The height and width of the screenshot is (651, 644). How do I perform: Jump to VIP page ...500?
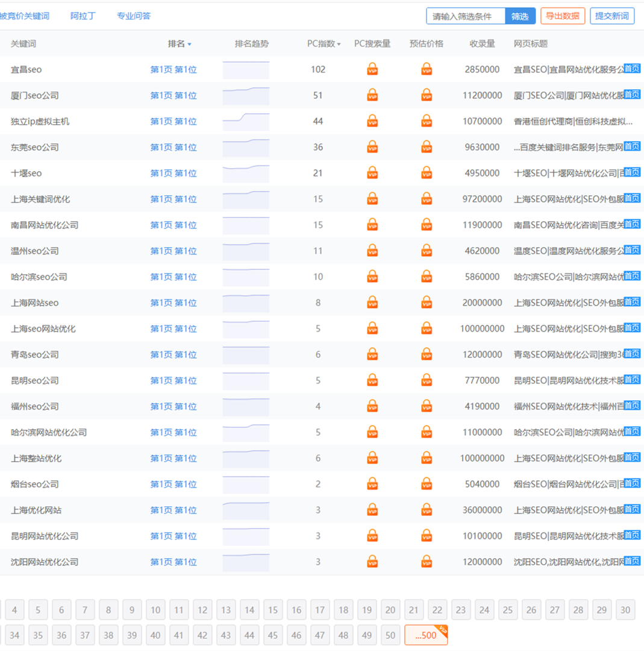[426, 635]
